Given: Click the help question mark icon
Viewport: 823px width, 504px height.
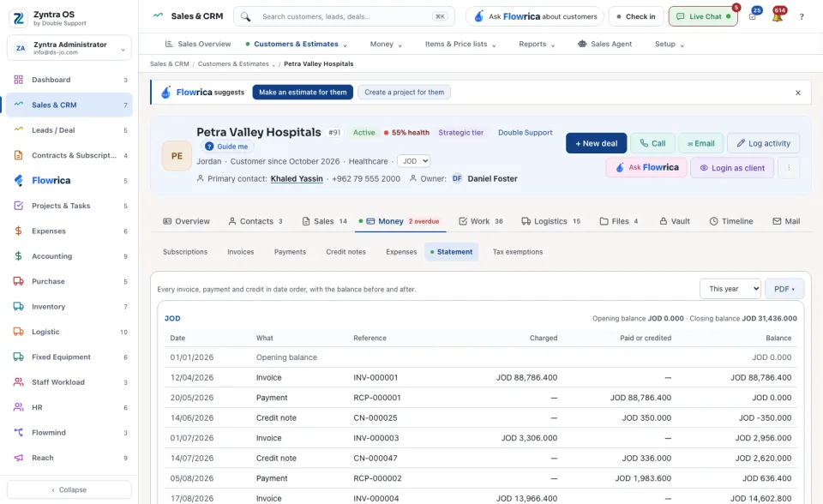Looking at the screenshot, I should click(802, 17).
